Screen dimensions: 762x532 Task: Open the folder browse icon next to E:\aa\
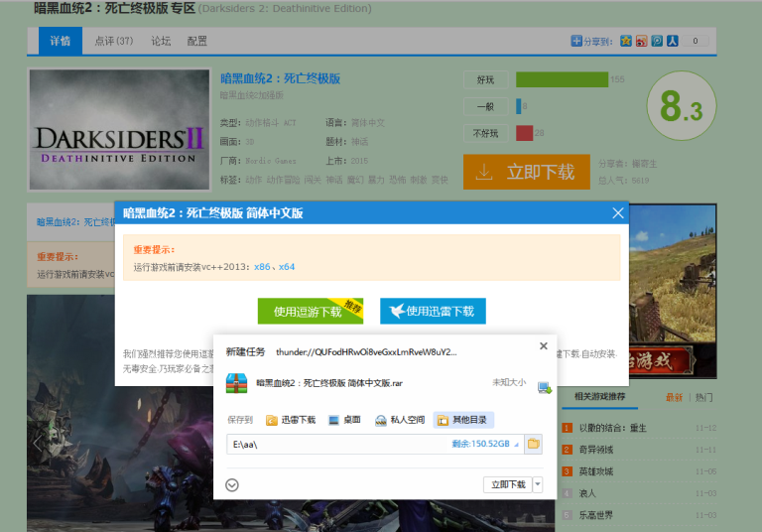point(534,444)
